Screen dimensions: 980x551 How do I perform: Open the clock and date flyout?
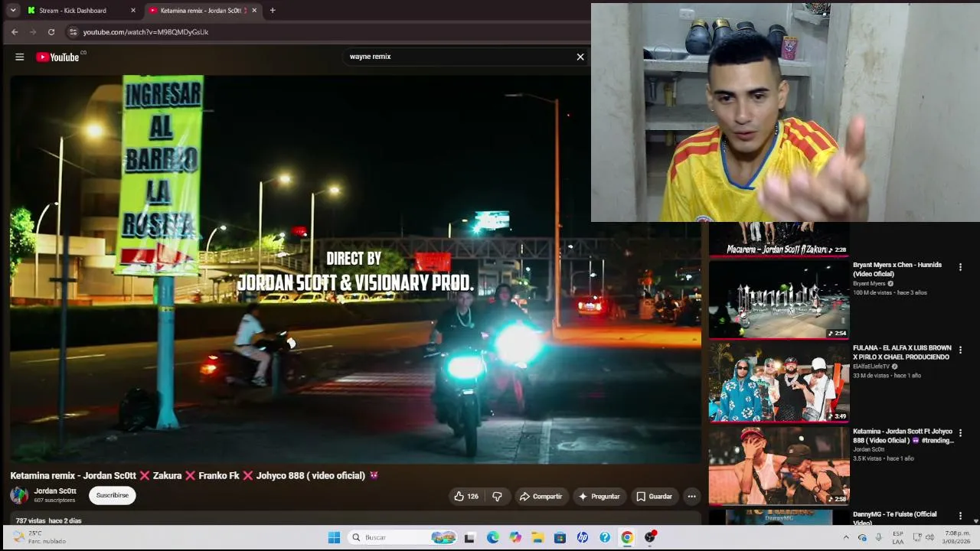tap(957, 537)
